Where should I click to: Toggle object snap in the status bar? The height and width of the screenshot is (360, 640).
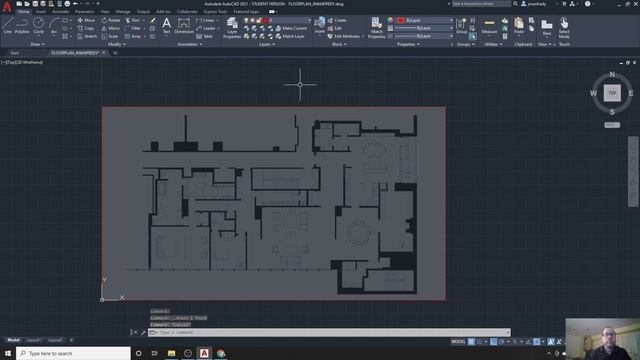tap(537, 342)
